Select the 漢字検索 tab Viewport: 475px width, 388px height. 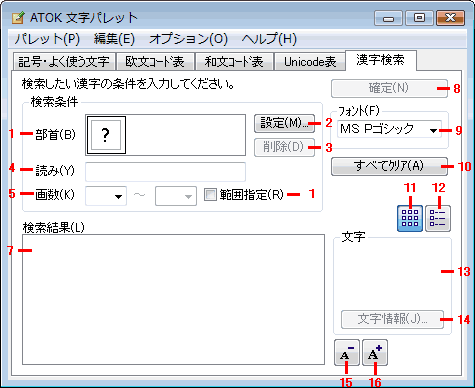coord(381,60)
